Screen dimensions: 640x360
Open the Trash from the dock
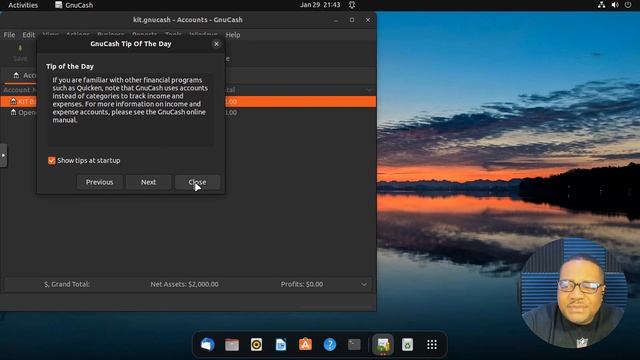(x=407, y=344)
